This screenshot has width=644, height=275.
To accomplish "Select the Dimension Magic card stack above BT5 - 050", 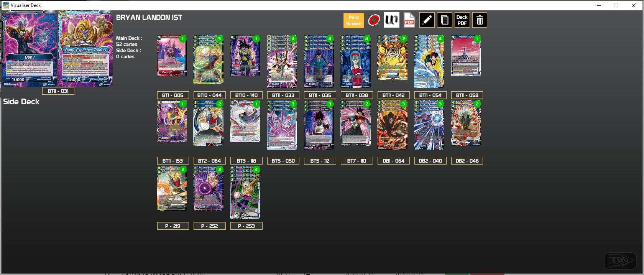I will click(282, 125).
